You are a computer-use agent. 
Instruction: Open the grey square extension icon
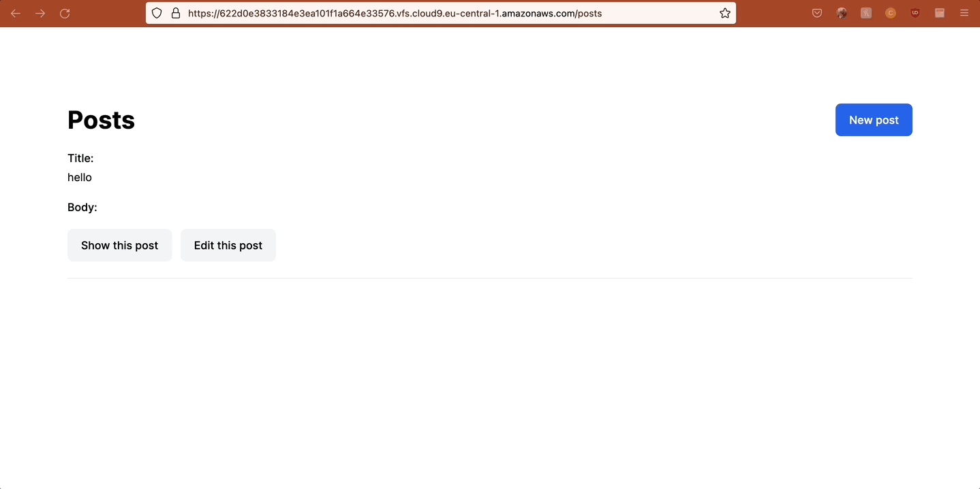(x=866, y=13)
